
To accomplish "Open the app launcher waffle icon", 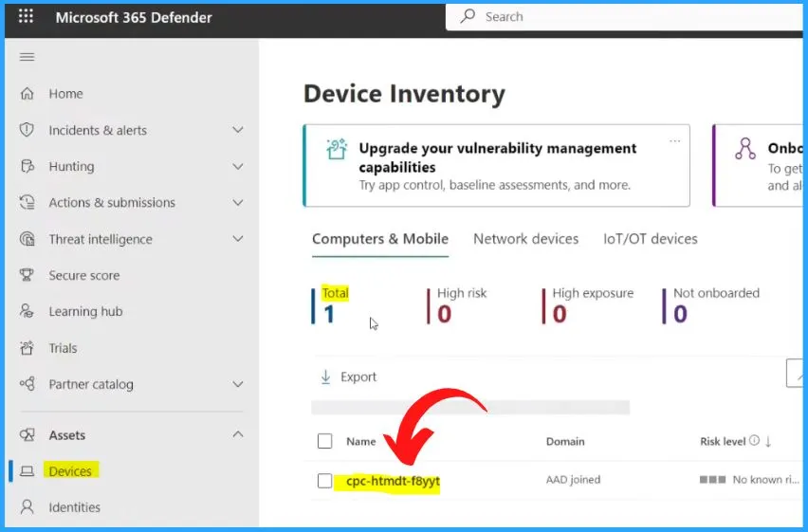I will 26,16.
